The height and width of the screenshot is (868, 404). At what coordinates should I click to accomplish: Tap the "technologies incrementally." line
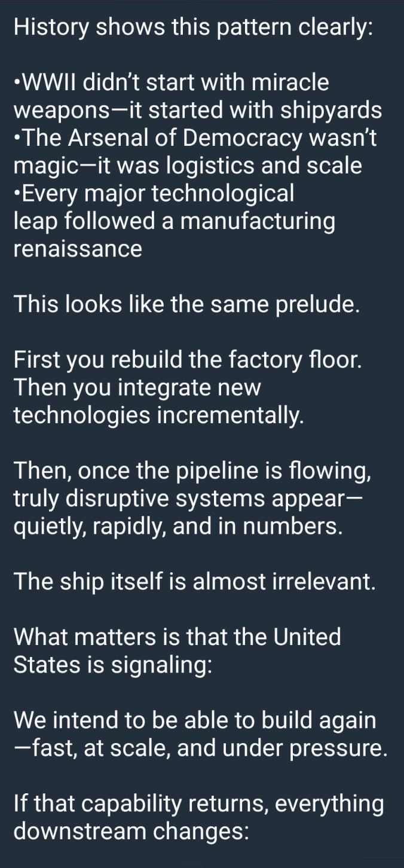coord(159,415)
